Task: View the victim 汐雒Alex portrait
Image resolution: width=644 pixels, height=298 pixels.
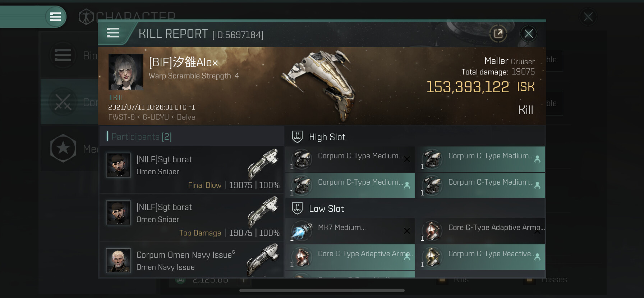Action: click(126, 72)
